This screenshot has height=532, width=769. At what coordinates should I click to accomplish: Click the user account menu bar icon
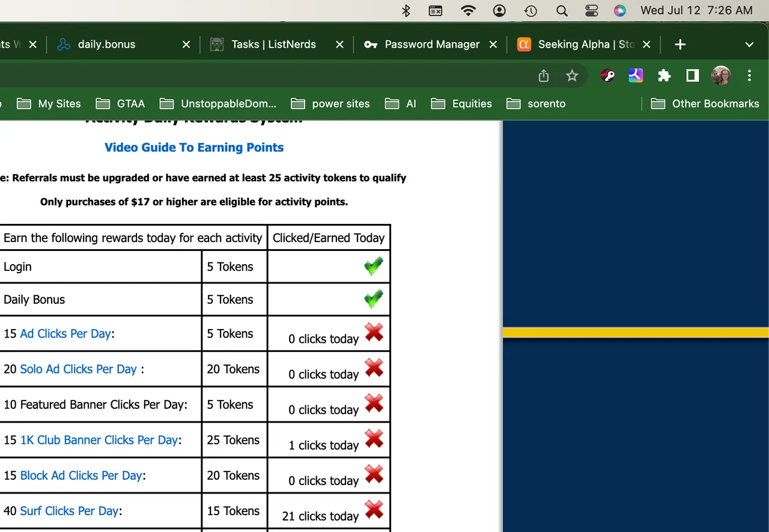[499, 10]
